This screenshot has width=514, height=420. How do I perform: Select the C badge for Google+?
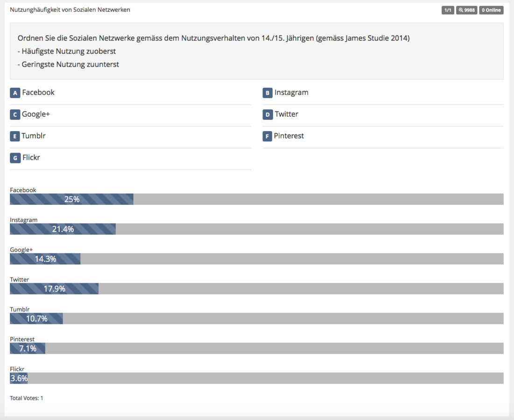(x=15, y=114)
